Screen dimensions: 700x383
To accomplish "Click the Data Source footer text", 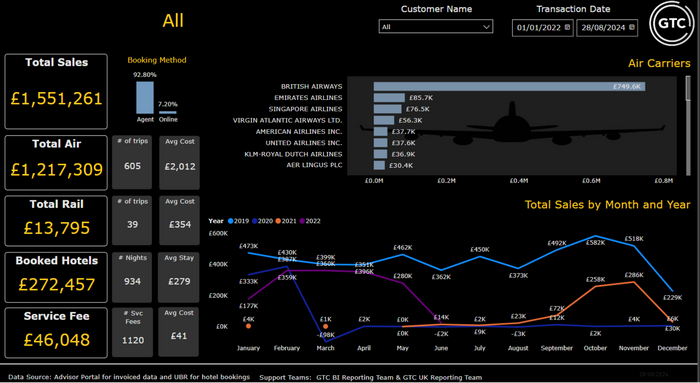I will (x=129, y=377).
